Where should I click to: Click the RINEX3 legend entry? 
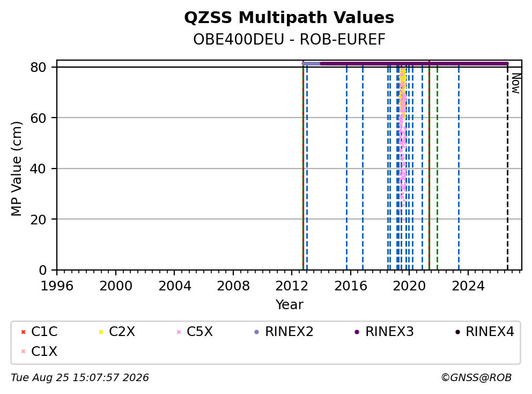pyautogui.click(x=384, y=332)
